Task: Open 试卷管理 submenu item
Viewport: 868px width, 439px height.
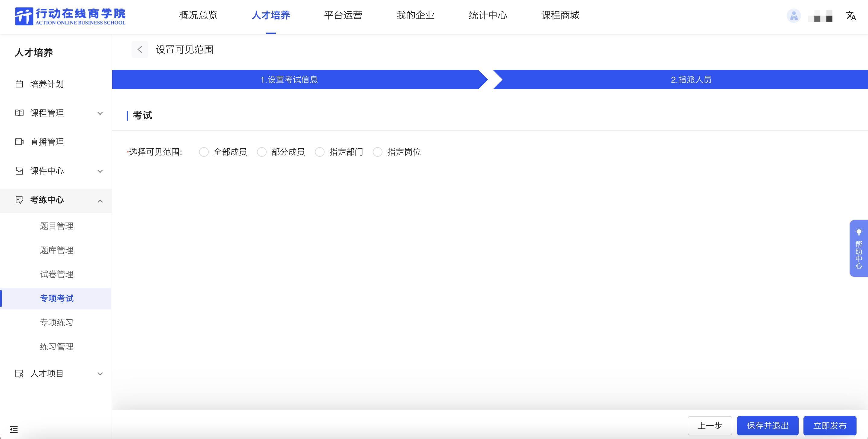Action: (x=57, y=274)
